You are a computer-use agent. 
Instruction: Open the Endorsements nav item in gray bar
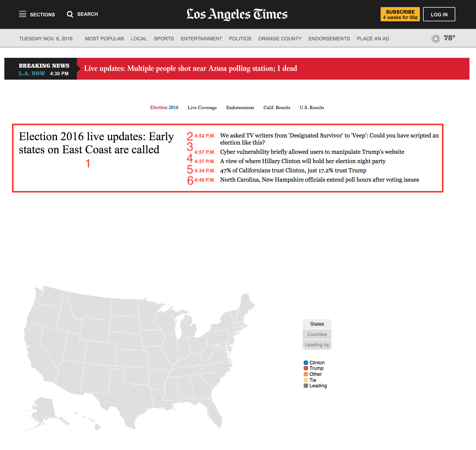pyautogui.click(x=329, y=38)
